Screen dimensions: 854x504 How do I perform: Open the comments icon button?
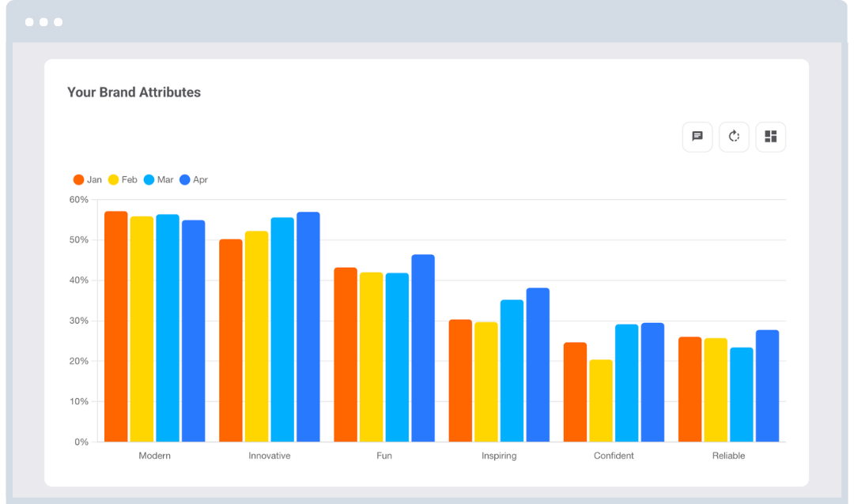[x=697, y=137]
